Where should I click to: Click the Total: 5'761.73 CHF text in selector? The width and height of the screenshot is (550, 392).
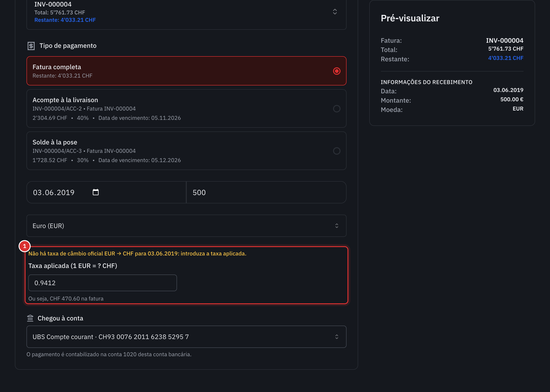click(60, 12)
